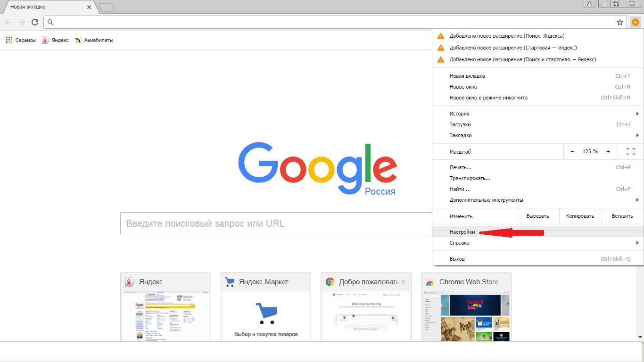Image resolution: width=644 pixels, height=362 pixels.
Task: Open the Сервисы apps grid bookmark
Action: click(21, 40)
